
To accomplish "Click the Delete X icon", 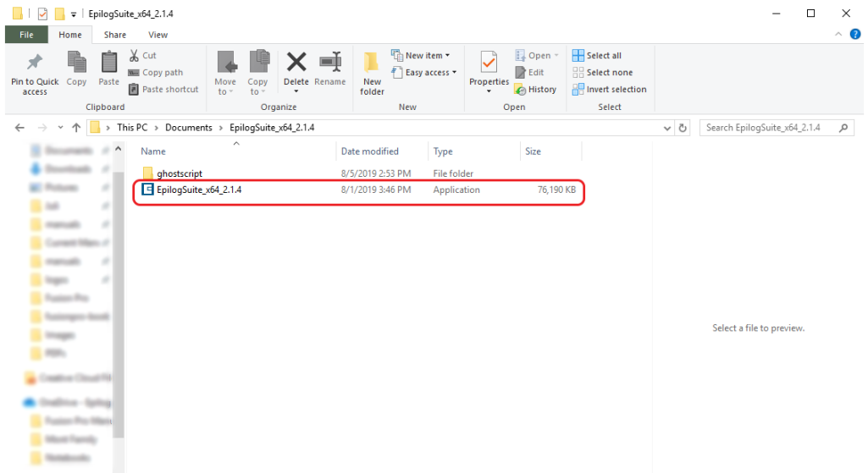I will [296, 62].
